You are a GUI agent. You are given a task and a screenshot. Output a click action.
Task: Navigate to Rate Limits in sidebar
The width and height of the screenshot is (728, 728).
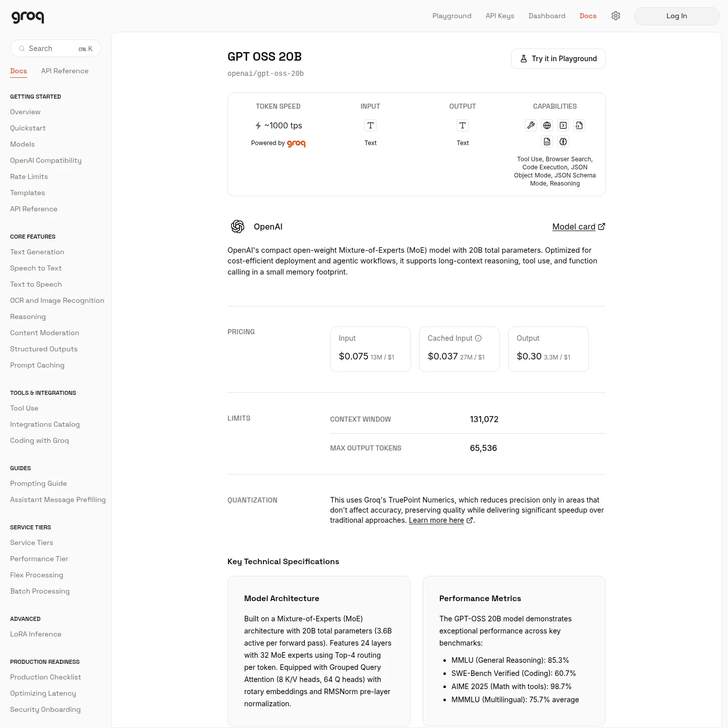(29, 176)
